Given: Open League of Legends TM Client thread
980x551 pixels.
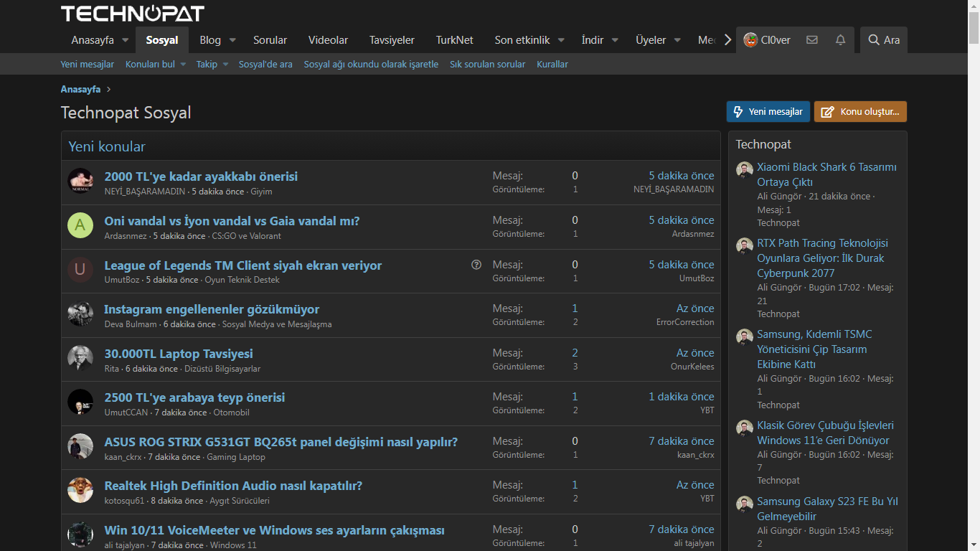Looking at the screenshot, I should pos(243,265).
